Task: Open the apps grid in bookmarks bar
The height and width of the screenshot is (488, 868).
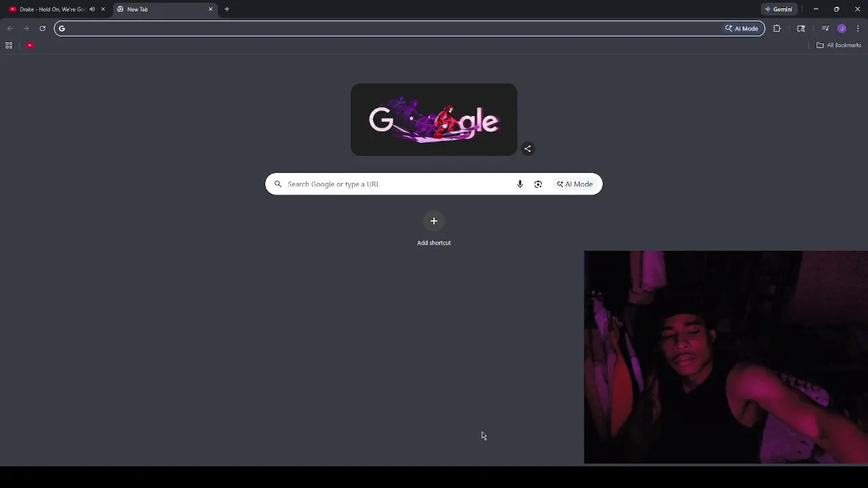Action: [x=9, y=45]
